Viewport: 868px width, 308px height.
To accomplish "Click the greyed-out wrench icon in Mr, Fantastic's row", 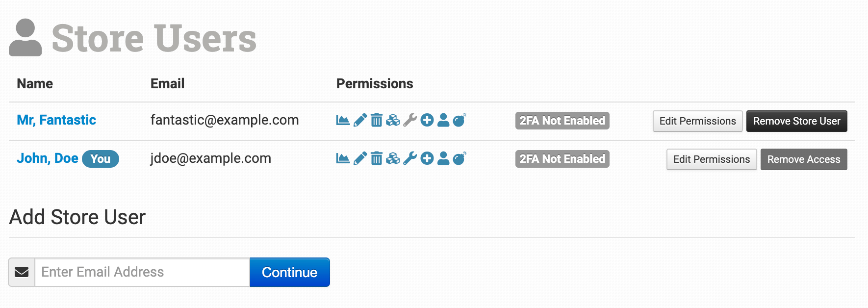I will (410, 120).
